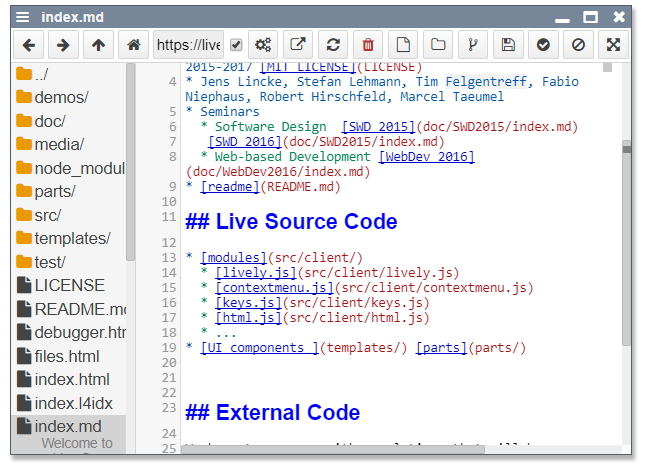Create a new file with page icon
This screenshot has width=645, height=466.
(x=403, y=45)
